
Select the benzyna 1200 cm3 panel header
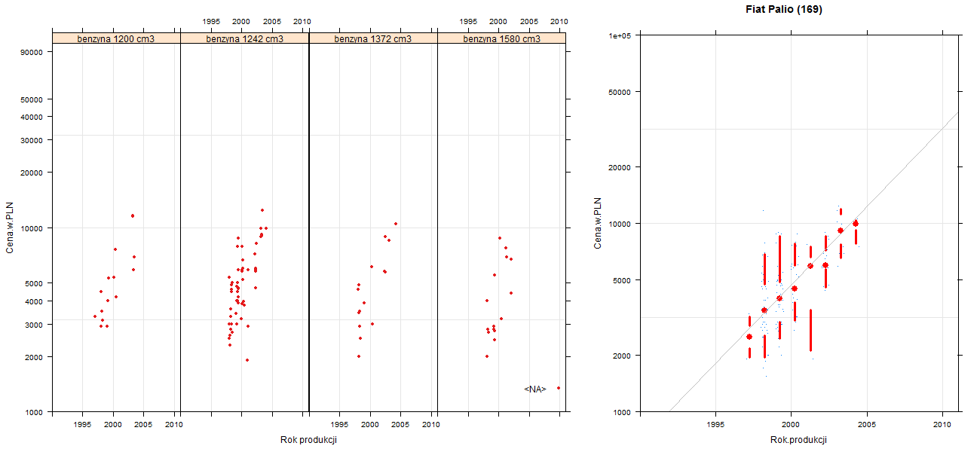[x=116, y=38]
